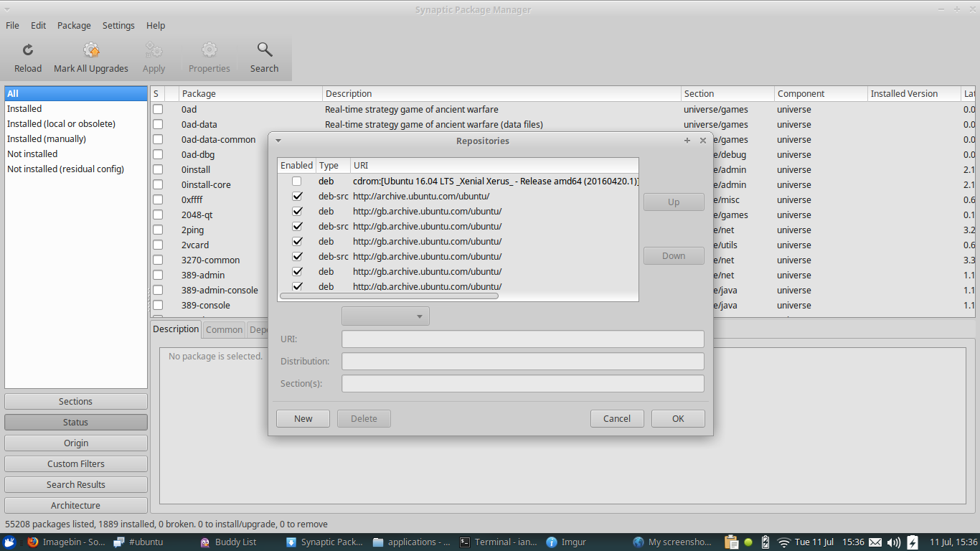980x551 pixels.
Task: Open the repository type dropdown above URI
Action: click(x=385, y=316)
